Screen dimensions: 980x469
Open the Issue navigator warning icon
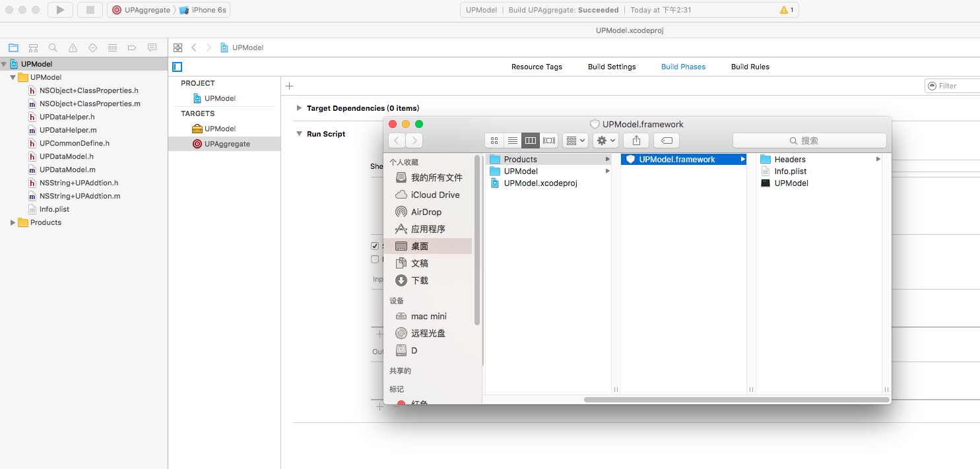click(x=73, y=47)
